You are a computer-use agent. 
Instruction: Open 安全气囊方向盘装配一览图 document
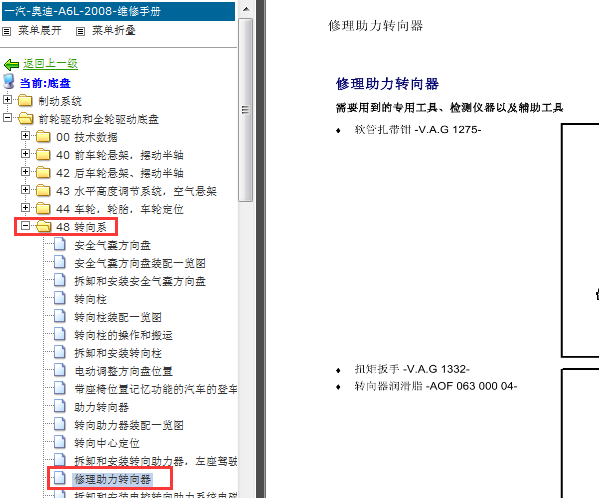coord(140,263)
